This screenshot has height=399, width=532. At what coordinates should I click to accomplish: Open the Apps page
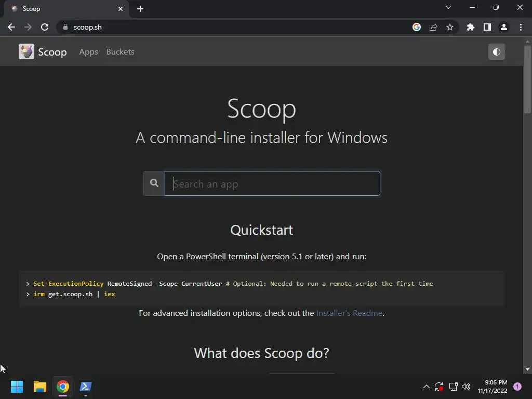(88, 52)
